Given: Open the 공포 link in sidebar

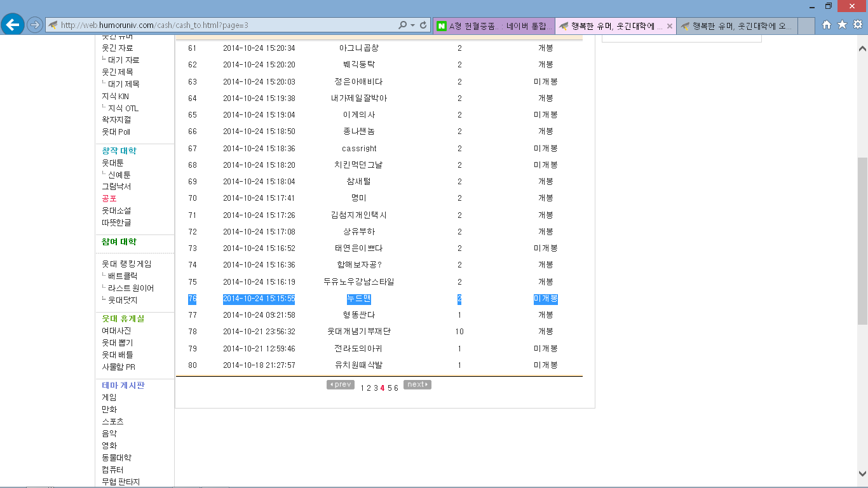Looking at the screenshot, I should (x=109, y=198).
